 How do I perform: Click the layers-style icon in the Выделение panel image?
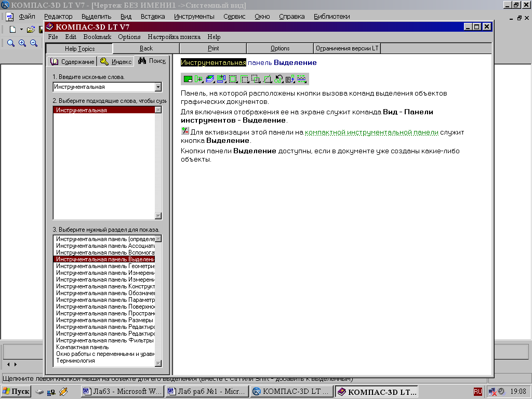(210, 79)
